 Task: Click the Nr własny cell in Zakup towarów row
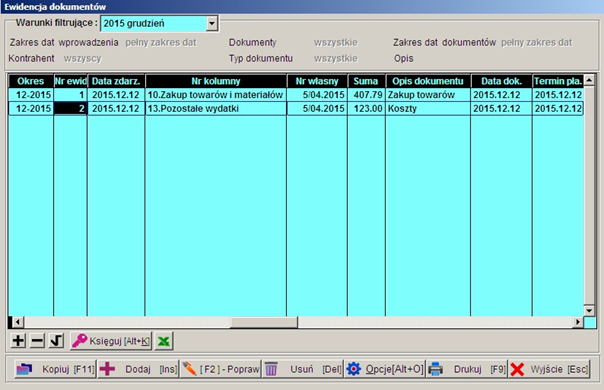click(317, 95)
